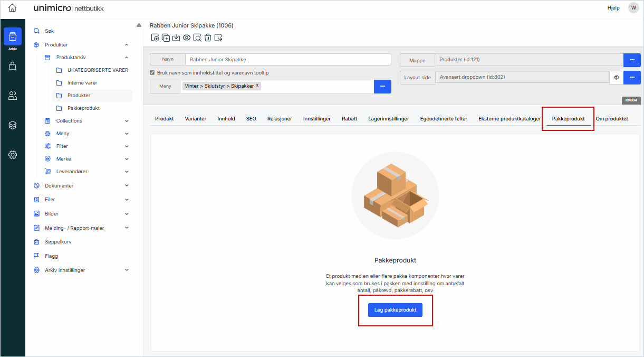Open the SEO tab
The image size is (644, 357).
251,118
